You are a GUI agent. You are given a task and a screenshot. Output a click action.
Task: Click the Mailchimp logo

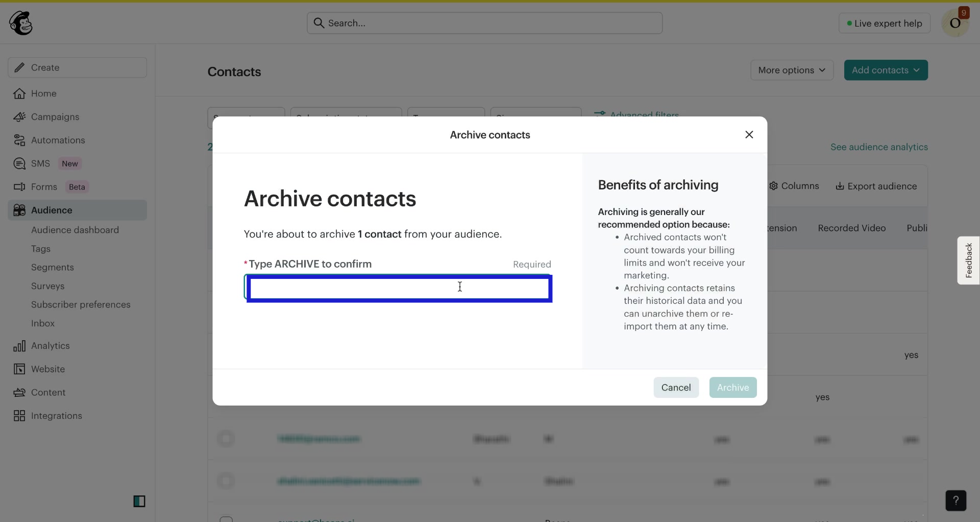[20, 22]
